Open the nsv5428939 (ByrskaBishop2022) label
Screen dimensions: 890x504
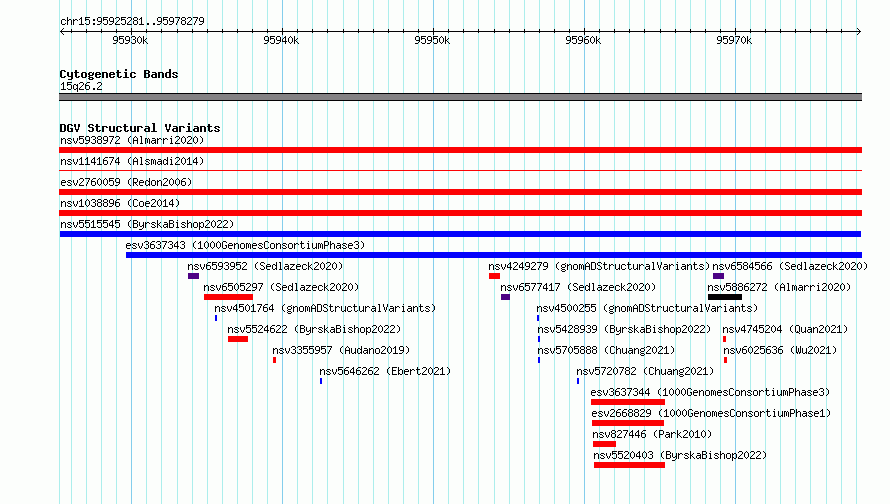624,329
